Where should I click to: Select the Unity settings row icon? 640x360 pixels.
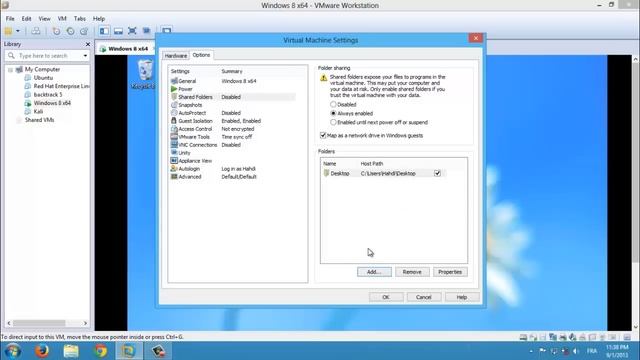click(174, 153)
